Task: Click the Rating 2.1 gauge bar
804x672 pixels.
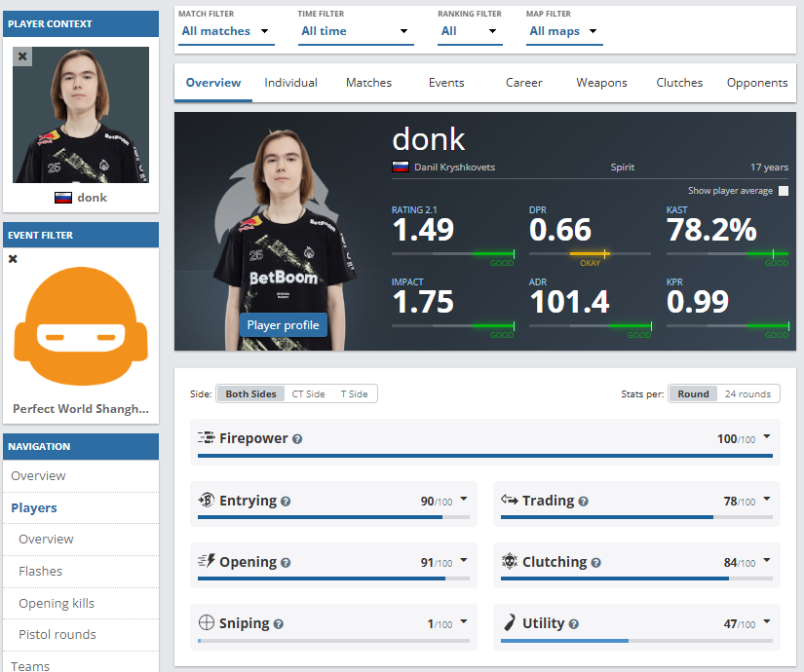Action: 453,254
